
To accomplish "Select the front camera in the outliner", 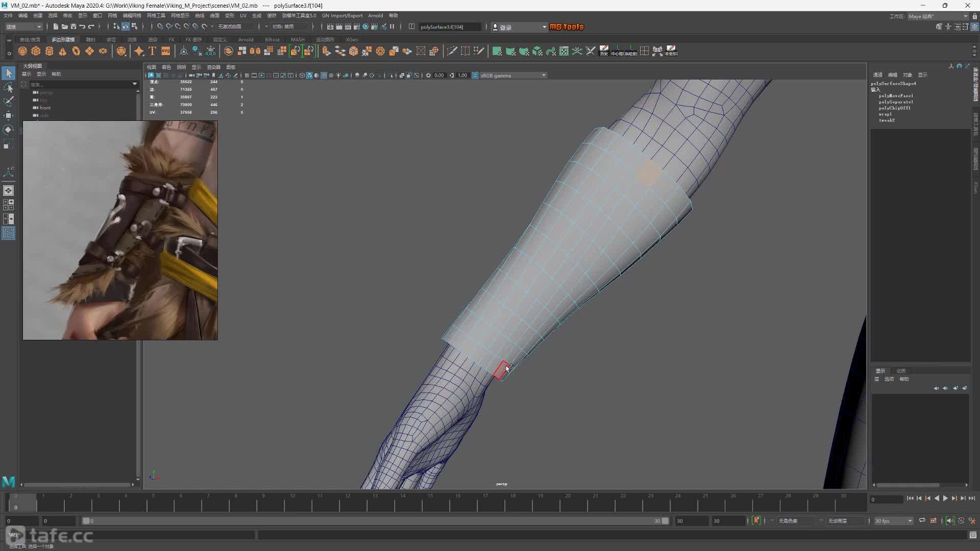I will (45, 108).
